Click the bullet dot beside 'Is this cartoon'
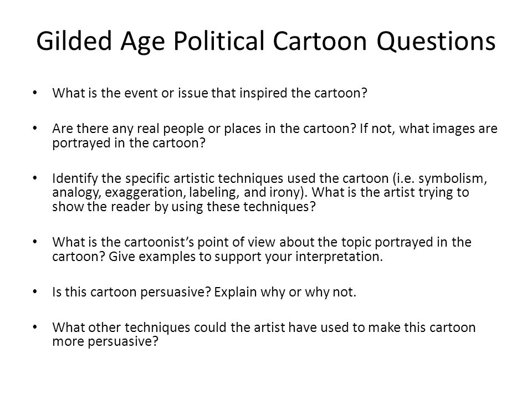The height and width of the screenshot is (399, 532). pyautogui.click(x=35, y=292)
